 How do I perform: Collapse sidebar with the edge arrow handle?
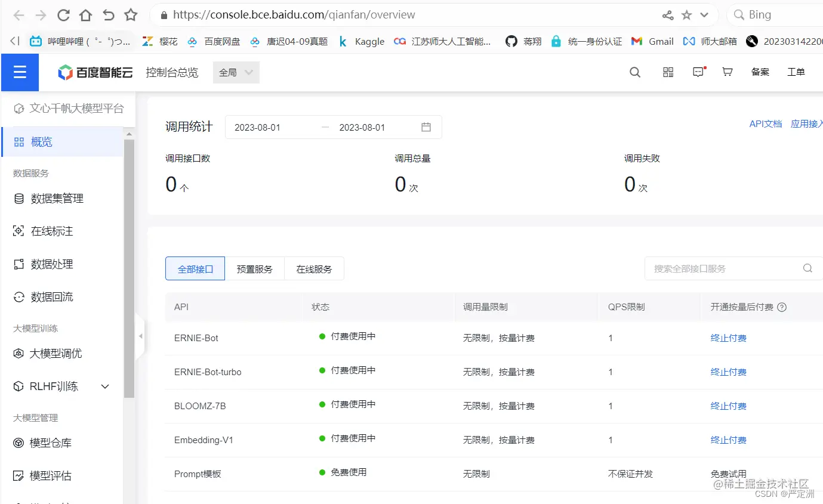[140, 336]
